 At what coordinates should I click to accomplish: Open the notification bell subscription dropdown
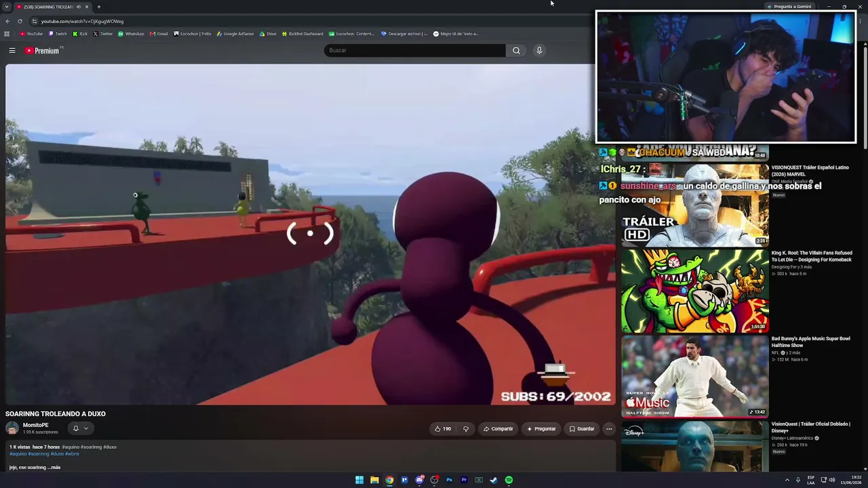click(80, 428)
